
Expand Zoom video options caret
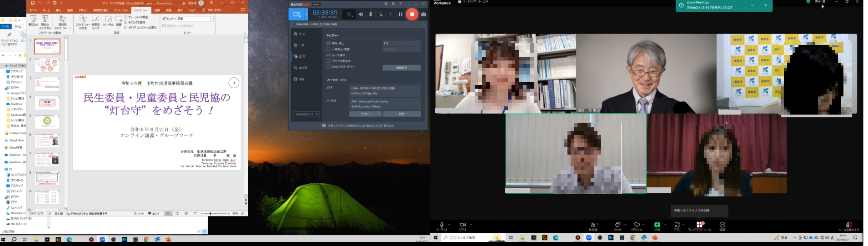click(x=471, y=224)
